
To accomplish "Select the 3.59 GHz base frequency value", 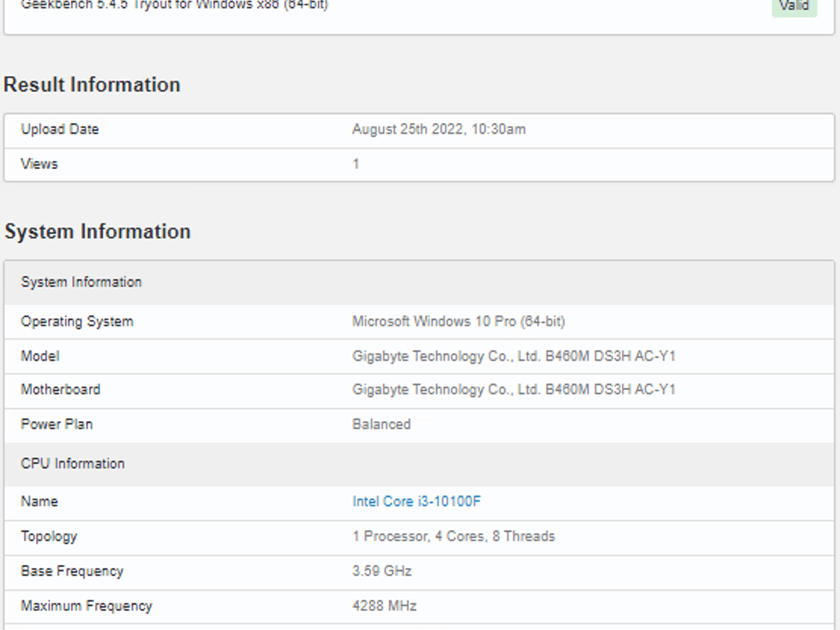I will tap(382, 571).
